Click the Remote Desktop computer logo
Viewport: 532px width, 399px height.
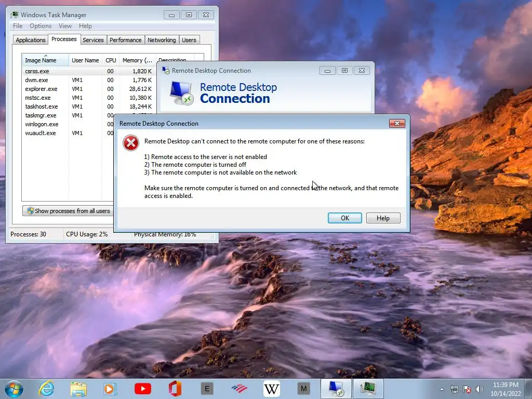click(181, 93)
